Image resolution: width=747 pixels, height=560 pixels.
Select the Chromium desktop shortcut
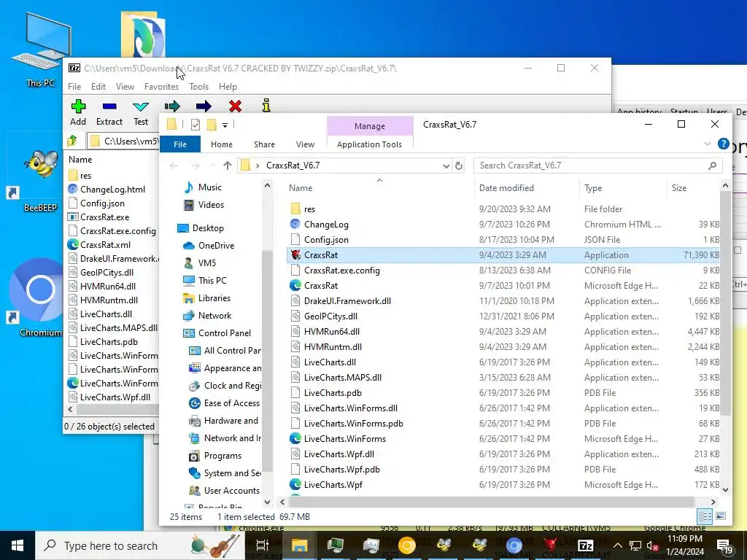(41, 297)
